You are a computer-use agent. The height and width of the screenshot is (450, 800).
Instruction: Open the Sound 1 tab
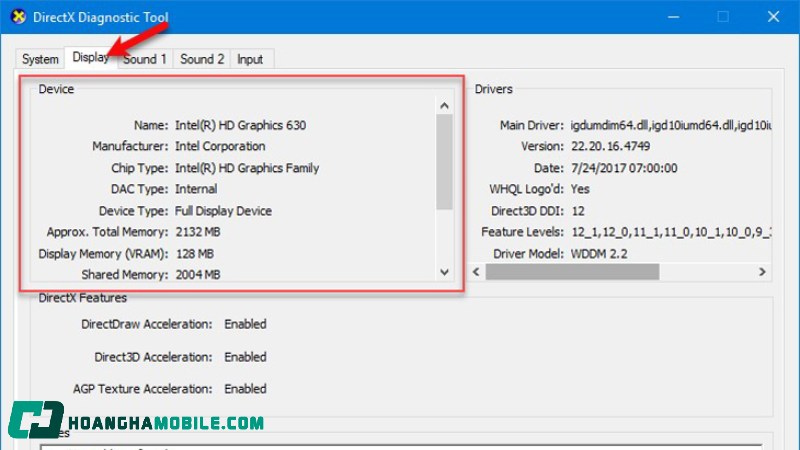click(x=145, y=59)
